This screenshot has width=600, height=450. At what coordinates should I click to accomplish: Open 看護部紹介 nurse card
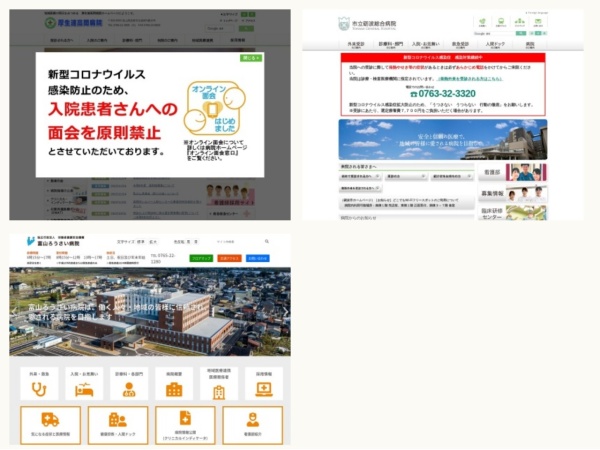coord(253,426)
